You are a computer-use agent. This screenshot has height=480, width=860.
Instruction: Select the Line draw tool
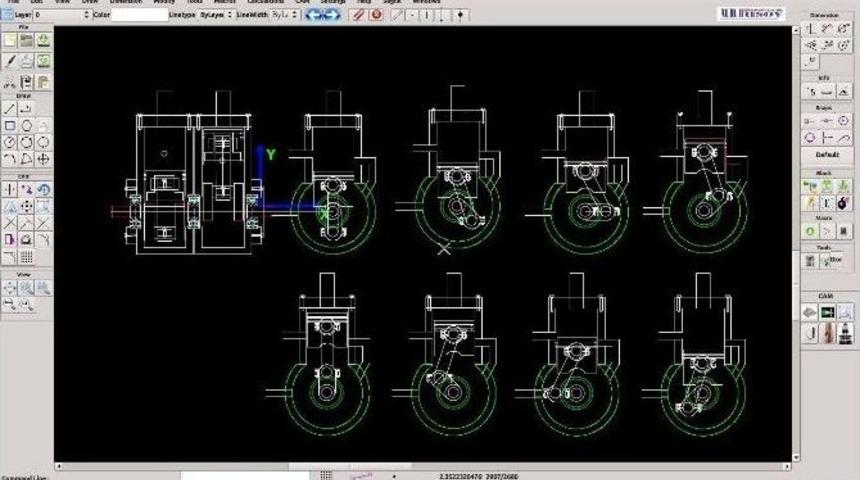click(10, 108)
